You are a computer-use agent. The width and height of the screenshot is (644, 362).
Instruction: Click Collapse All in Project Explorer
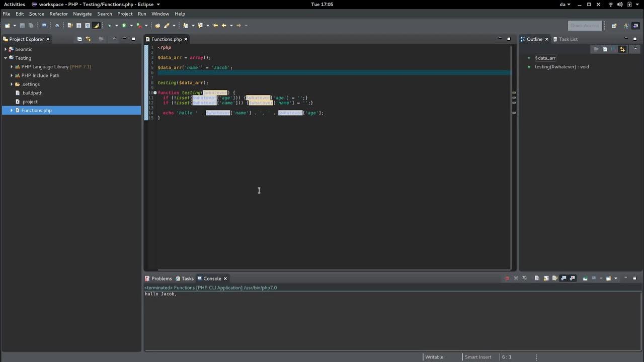tap(79, 39)
